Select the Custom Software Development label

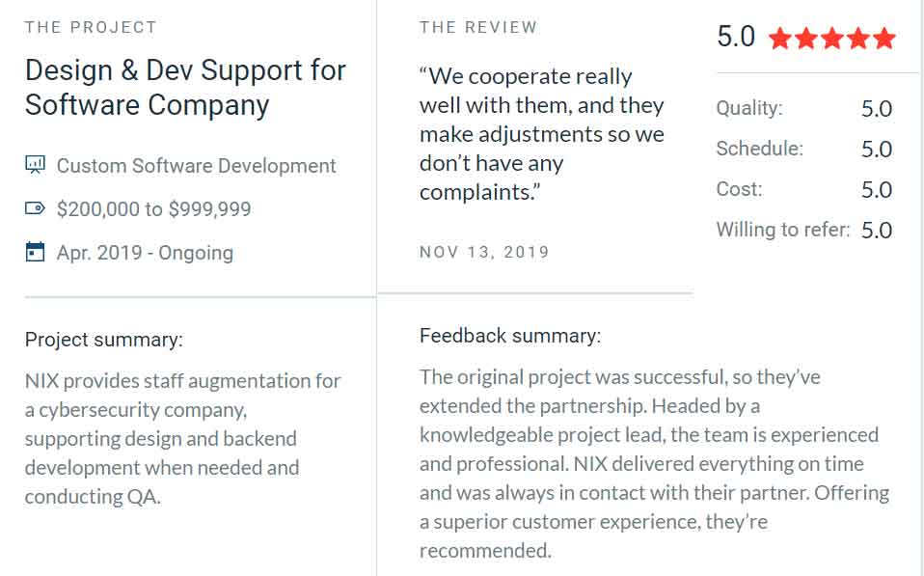pyautogui.click(x=196, y=166)
